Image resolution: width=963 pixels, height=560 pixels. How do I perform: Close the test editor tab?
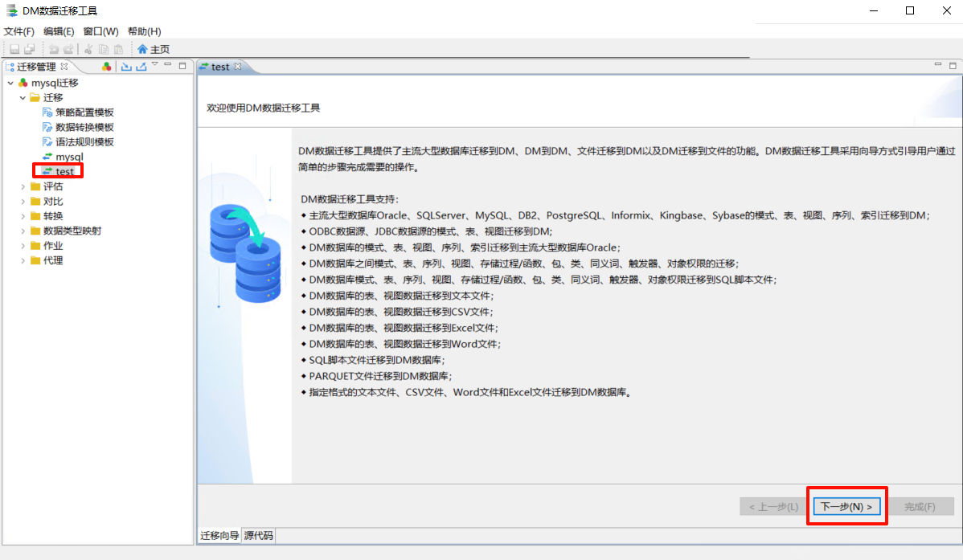point(237,67)
